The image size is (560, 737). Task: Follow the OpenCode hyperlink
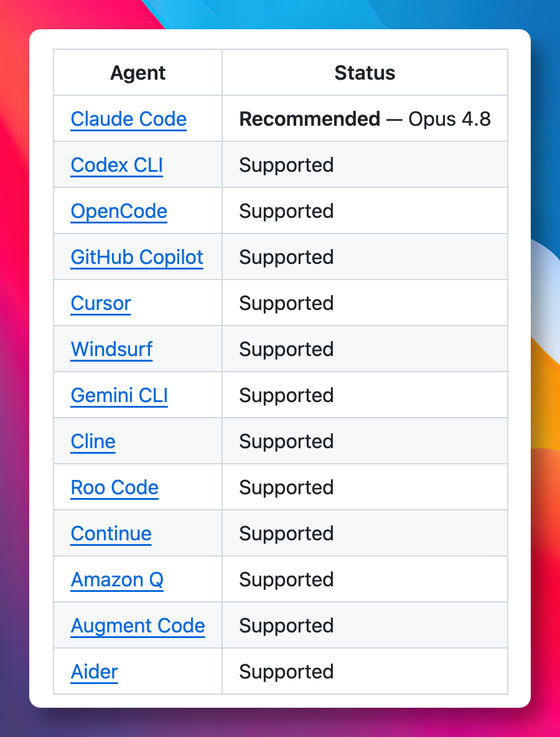tap(119, 211)
